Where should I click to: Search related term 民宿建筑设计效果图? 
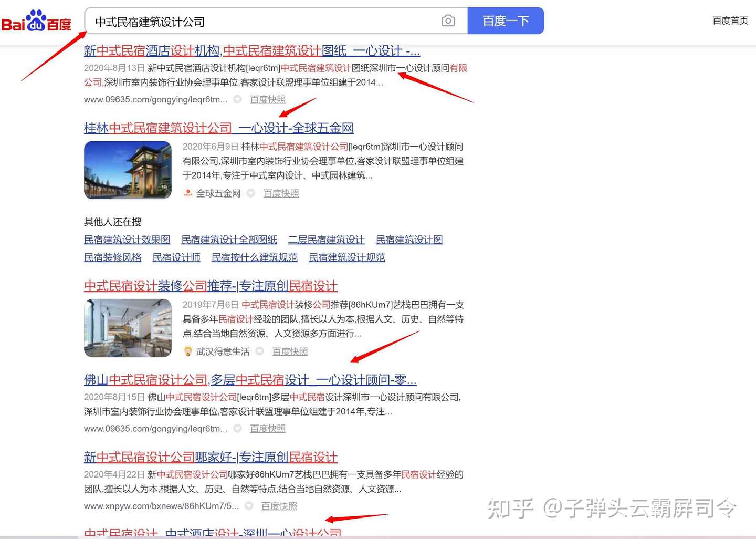click(x=127, y=240)
